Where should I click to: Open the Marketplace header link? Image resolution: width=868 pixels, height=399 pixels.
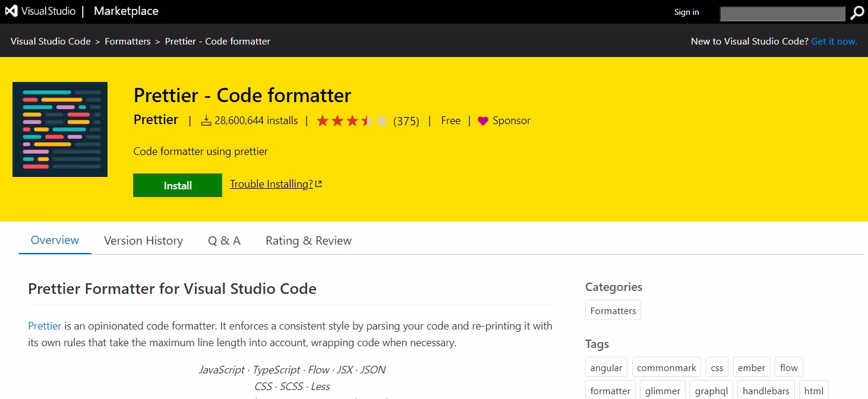126,11
